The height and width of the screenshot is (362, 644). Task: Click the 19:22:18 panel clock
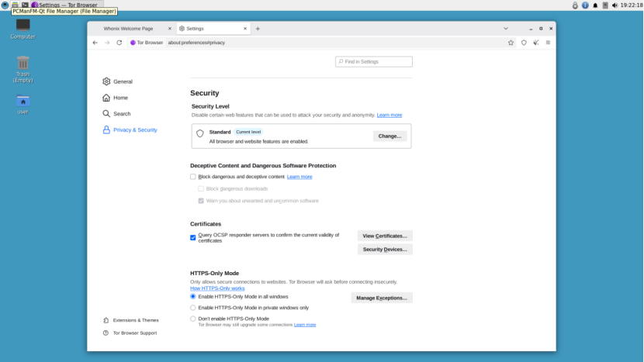632,5
